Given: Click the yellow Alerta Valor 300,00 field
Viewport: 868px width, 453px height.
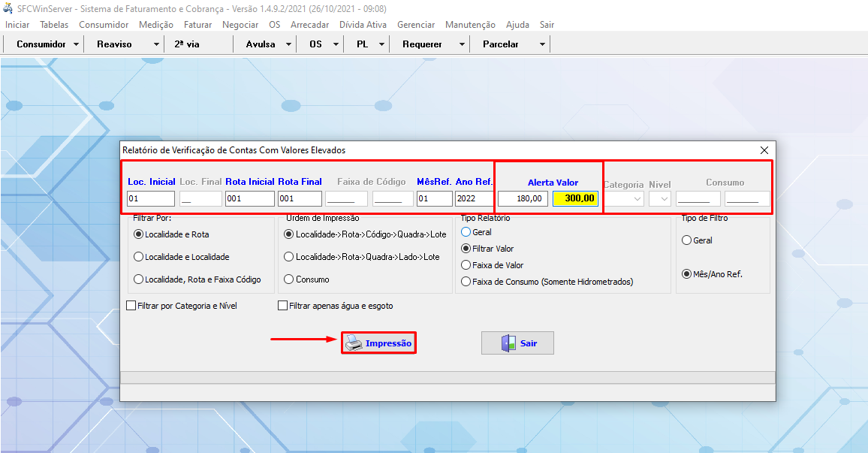Looking at the screenshot, I should click(576, 198).
